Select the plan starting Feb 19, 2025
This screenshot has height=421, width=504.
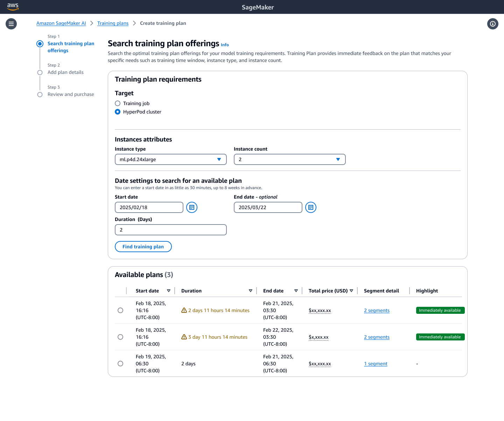120,364
